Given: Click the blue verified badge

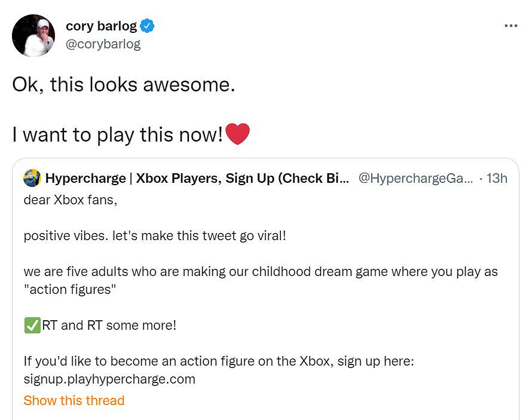Looking at the screenshot, I should (x=148, y=26).
